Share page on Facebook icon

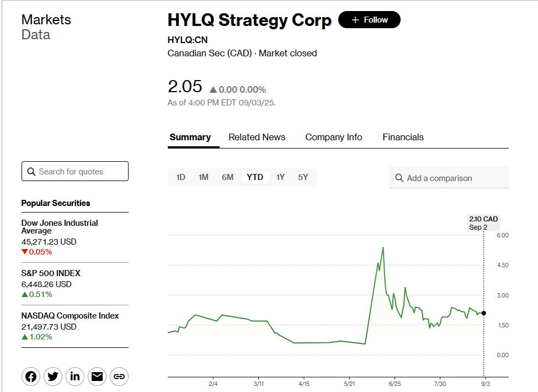(31, 377)
